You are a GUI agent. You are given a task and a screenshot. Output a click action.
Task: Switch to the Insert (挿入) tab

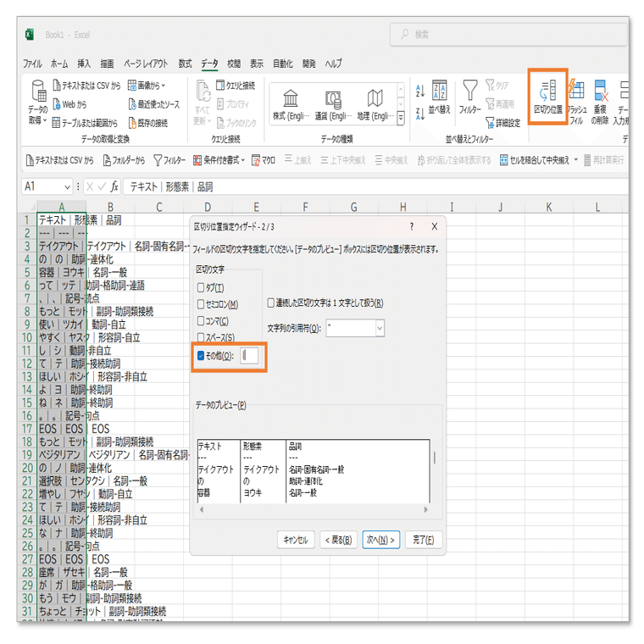coord(84,64)
